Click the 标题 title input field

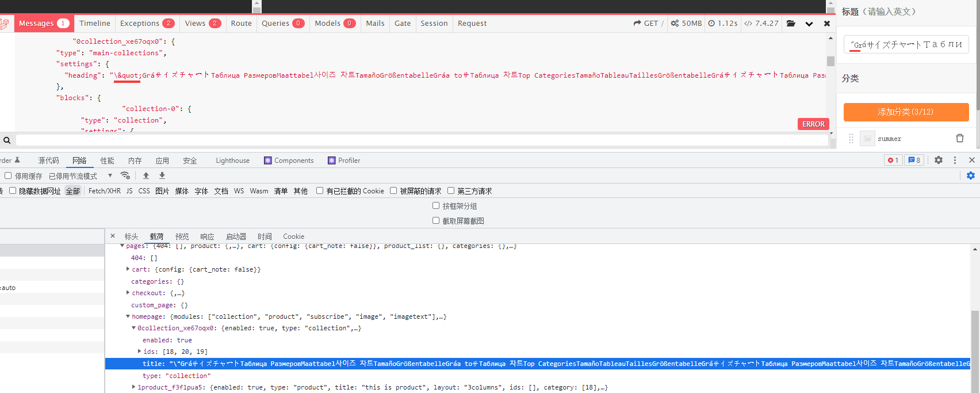pos(906,44)
